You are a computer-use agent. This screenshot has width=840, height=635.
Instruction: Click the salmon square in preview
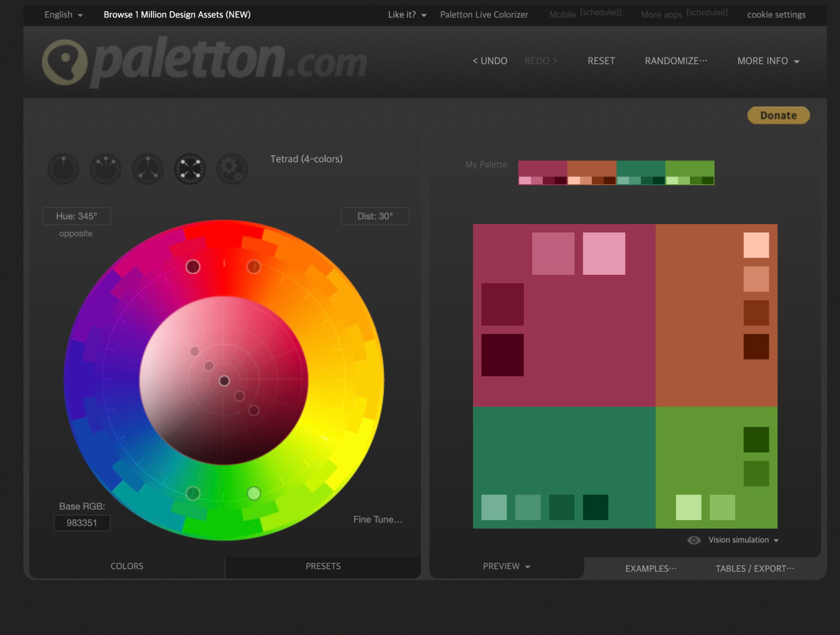[x=756, y=279]
